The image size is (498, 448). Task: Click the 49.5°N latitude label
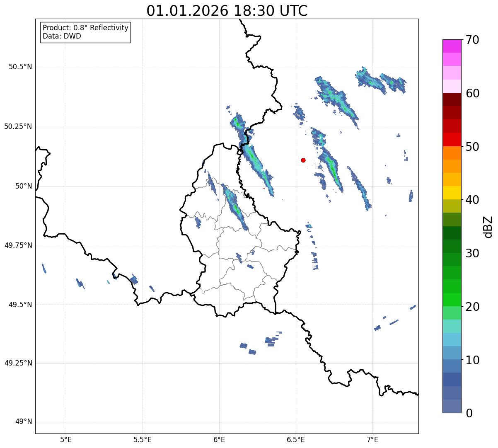click(x=20, y=305)
